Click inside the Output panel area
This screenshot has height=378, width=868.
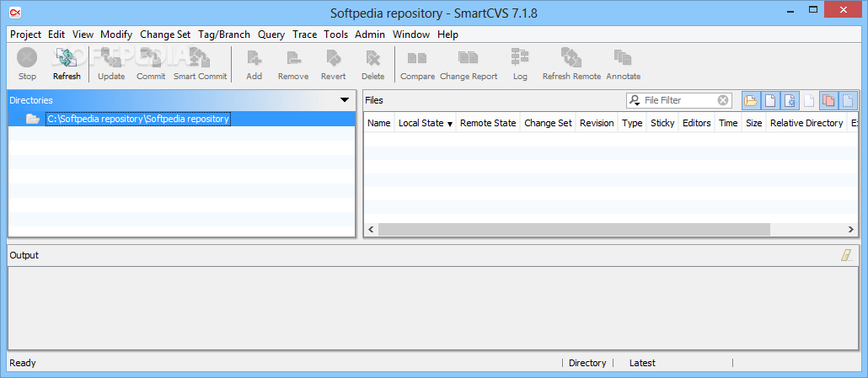(x=433, y=308)
